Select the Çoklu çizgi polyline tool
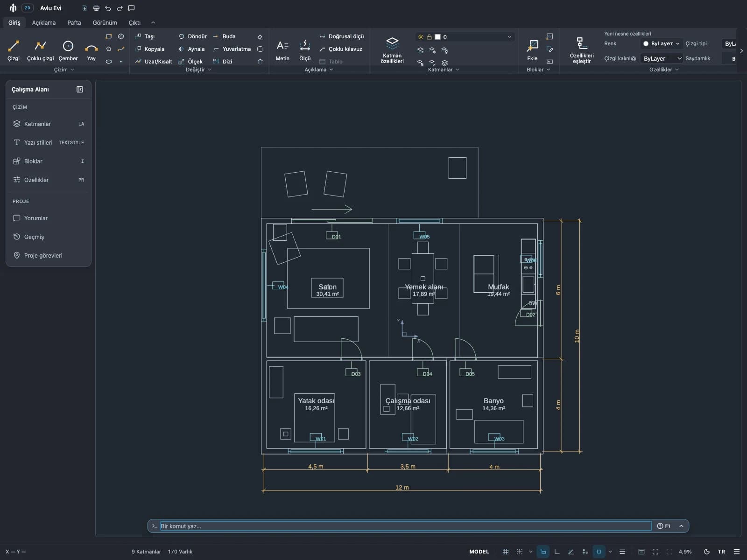 [40, 50]
